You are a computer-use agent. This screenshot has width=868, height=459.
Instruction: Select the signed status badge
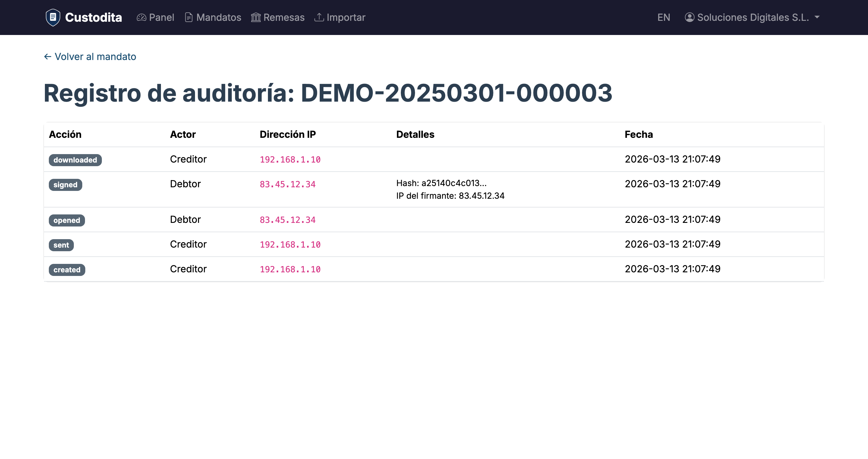coord(65,185)
